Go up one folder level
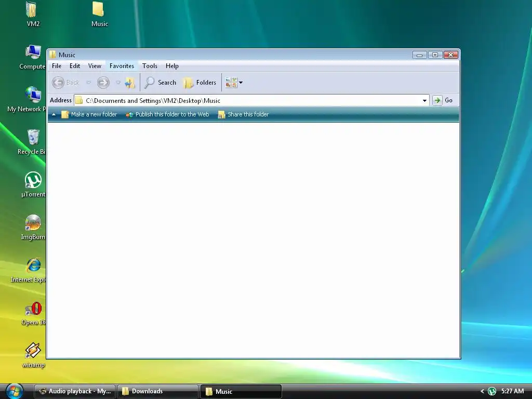This screenshot has width=532, height=399. [129, 83]
